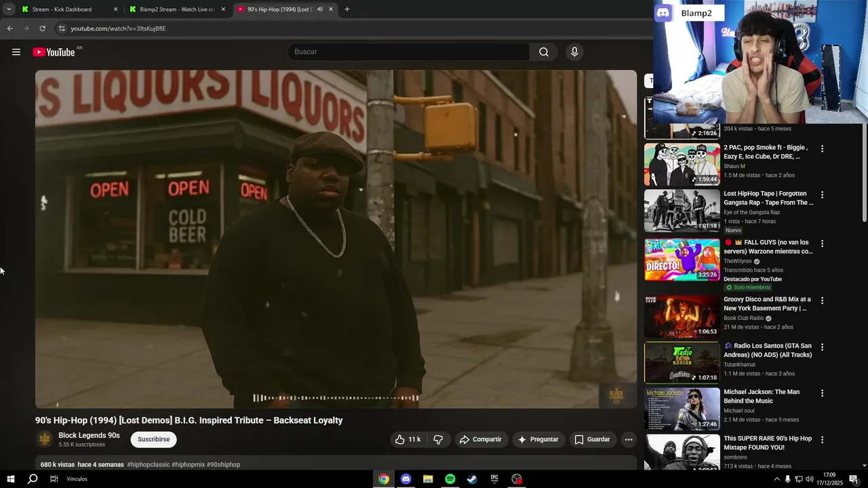Image resolution: width=868 pixels, height=488 pixels.
Task: Save the video with Guardar
Action: (x=592, y=439)
